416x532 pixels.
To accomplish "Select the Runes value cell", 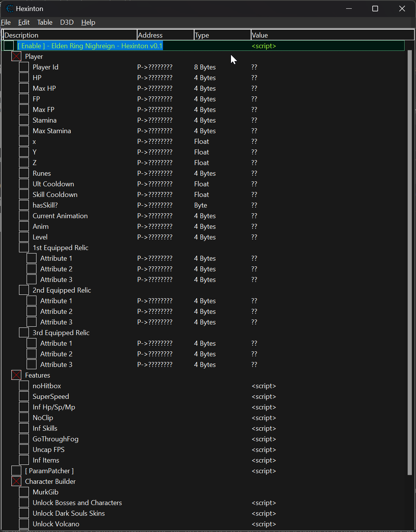I will [x=254, y=173].
